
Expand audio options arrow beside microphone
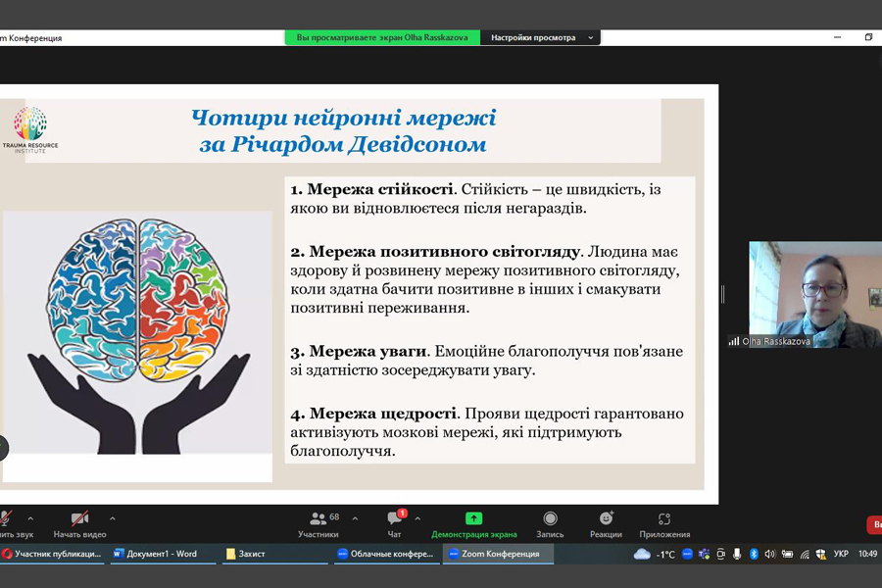pos(30,518)
